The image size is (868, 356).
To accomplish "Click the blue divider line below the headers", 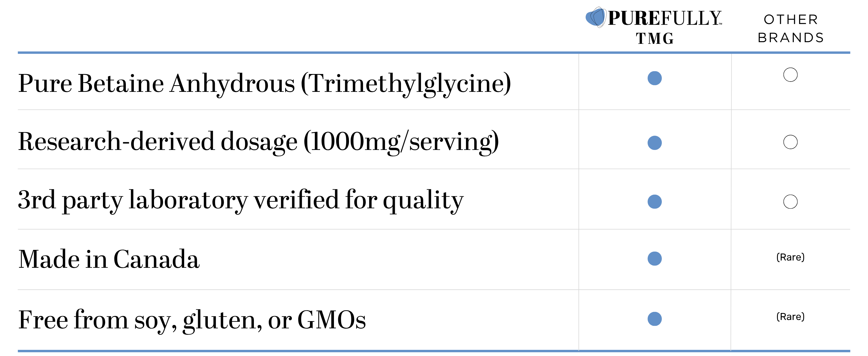I will point(434,52).
